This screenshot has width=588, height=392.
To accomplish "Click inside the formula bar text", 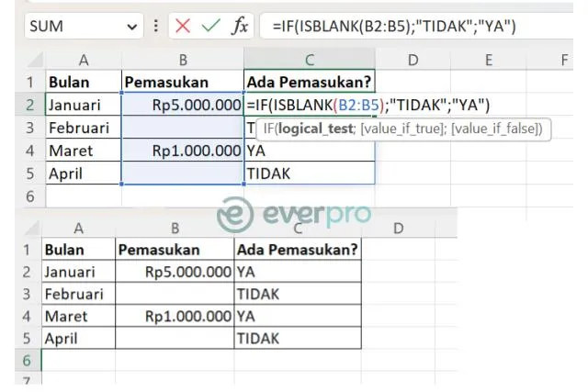I will coord(394,27).
